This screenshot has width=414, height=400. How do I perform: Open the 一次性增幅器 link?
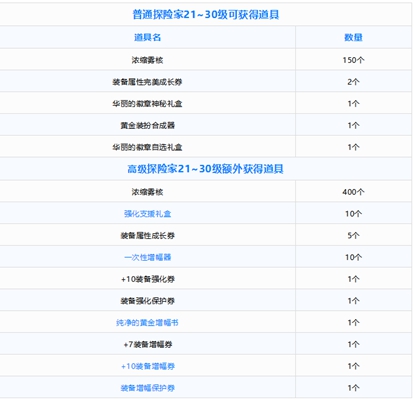147,257
